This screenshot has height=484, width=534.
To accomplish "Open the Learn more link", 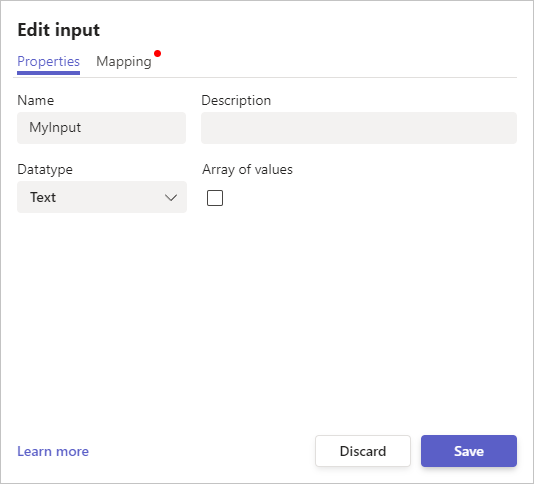I will coord(53,451).
